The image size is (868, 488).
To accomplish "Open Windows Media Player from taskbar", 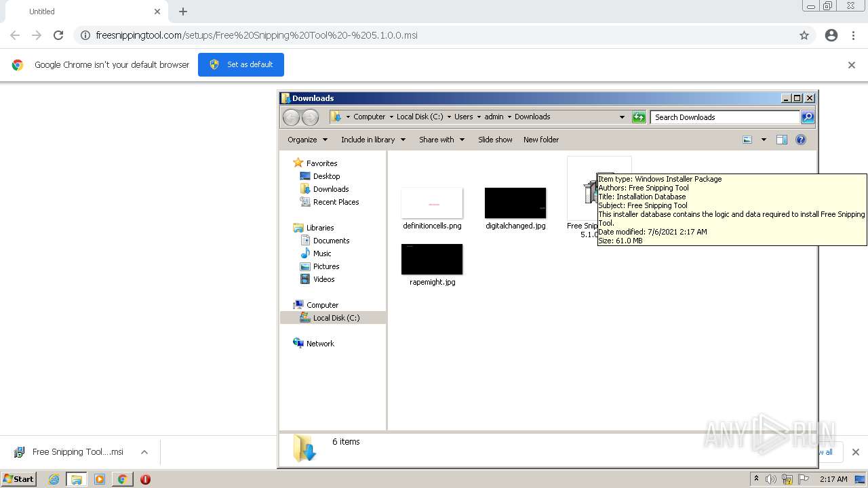I will coord(100,479).
